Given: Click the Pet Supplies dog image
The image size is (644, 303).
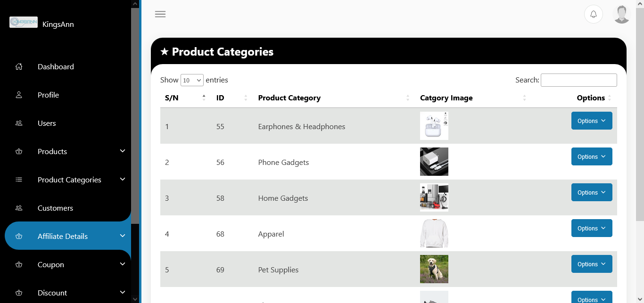Looking at the screenshot, I should [434, 269].
